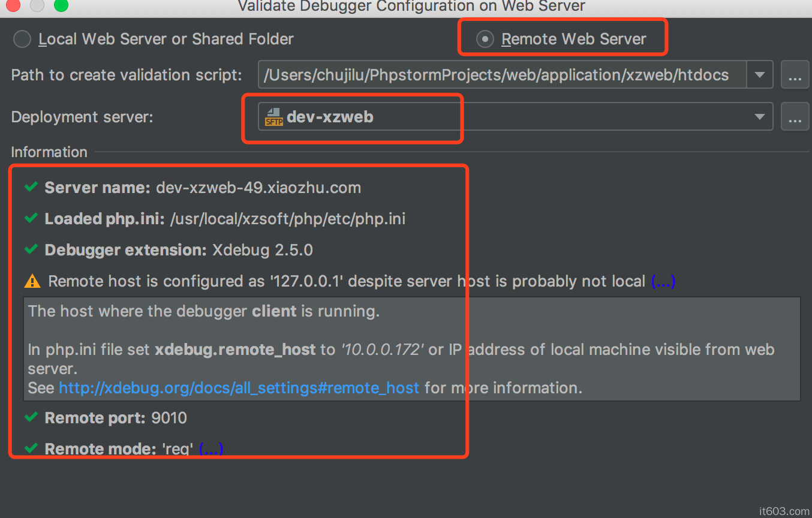Expand the validation script path dropdown
The width and height of the screenshot is (812, 518).
pos(759,76)
